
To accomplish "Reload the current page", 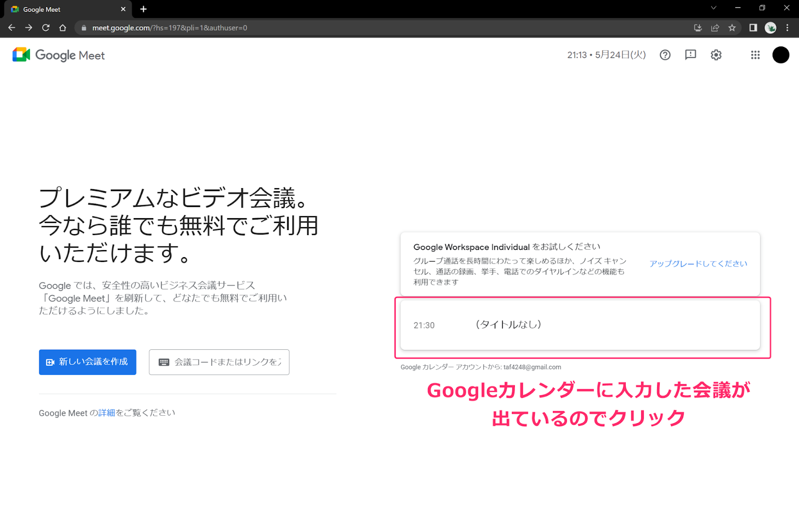I will 46,28.
